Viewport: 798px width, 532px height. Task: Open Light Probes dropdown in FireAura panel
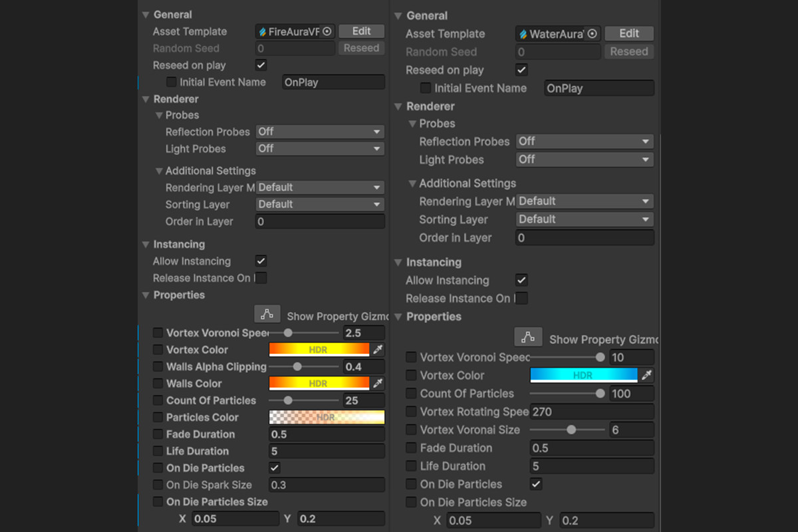320,148
